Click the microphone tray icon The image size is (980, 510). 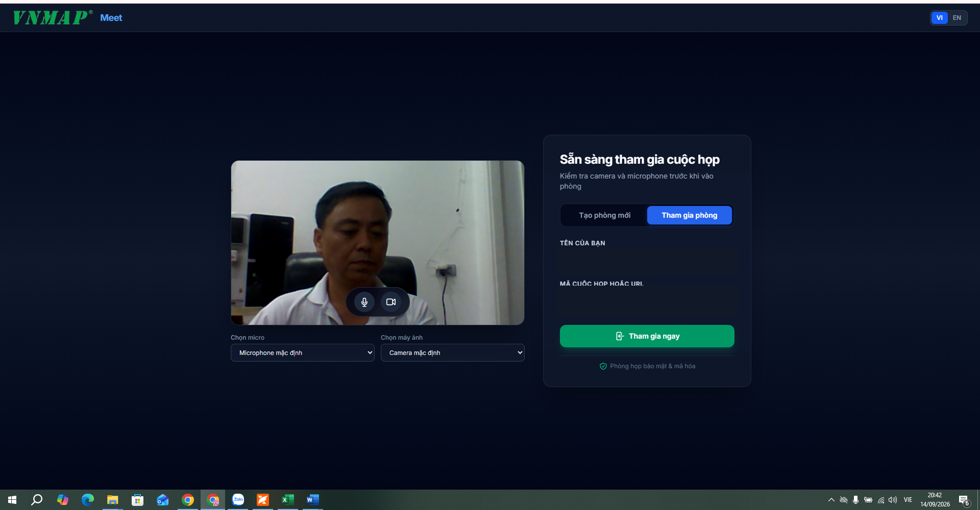point(855,500)
